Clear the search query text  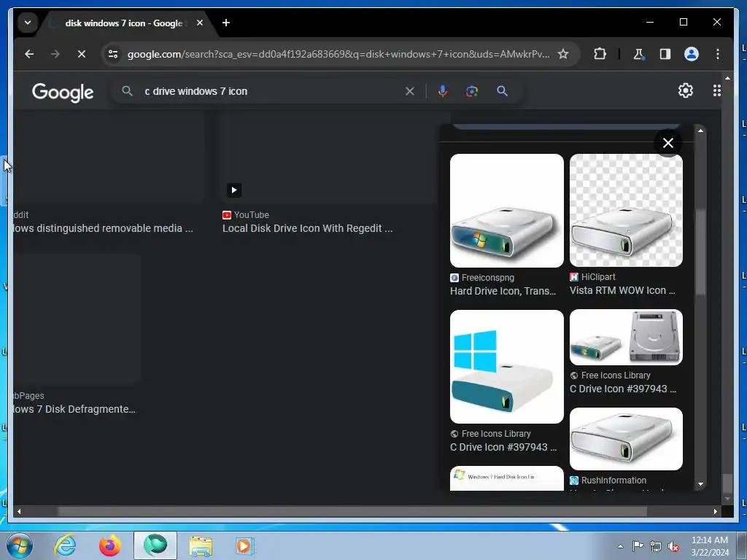pyautogui.click(x=410, y=91)
